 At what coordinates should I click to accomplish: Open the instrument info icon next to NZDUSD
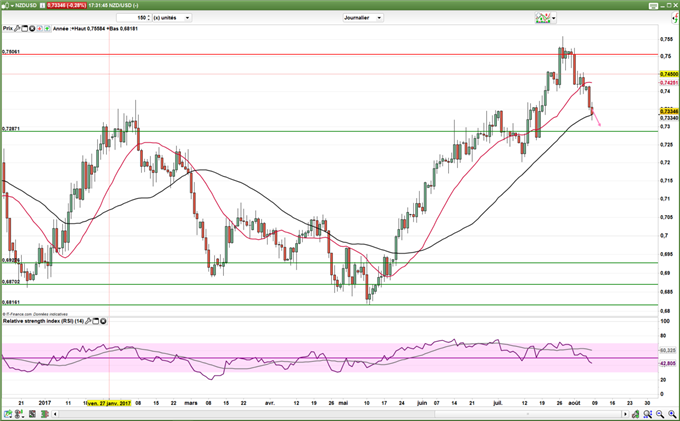click(x=42, y=5)
